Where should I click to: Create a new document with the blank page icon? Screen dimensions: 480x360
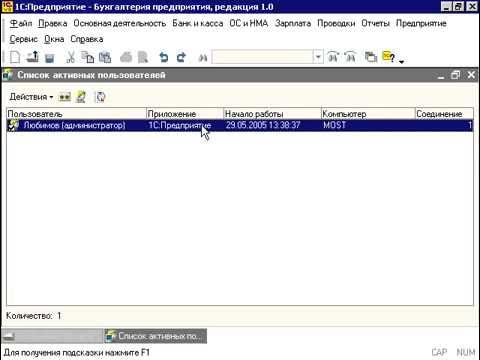click(x=15, y=57)
